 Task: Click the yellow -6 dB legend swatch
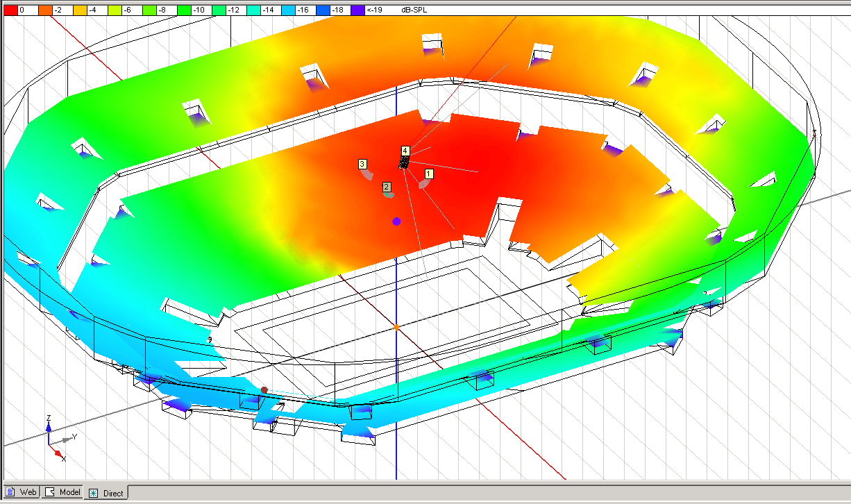click(x=115, y=10)
